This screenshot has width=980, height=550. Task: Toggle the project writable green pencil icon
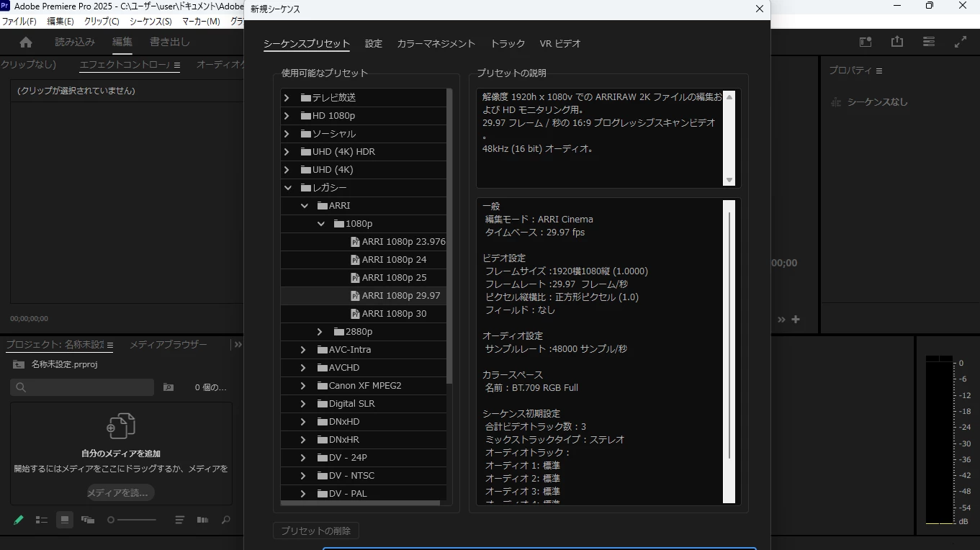pos(19,520)
